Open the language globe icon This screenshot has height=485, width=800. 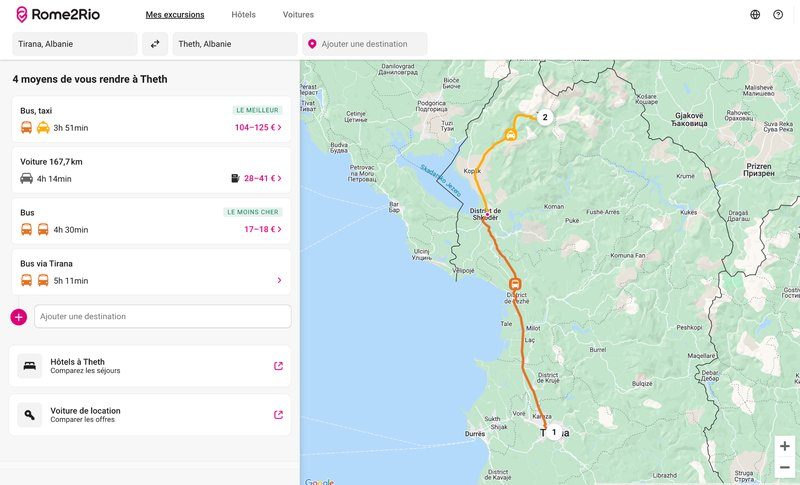click(x=755, y=14)
